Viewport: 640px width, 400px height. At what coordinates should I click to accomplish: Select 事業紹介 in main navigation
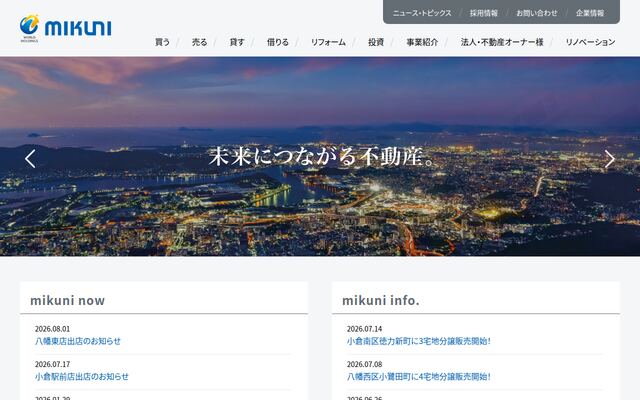(x=422, y=42)
